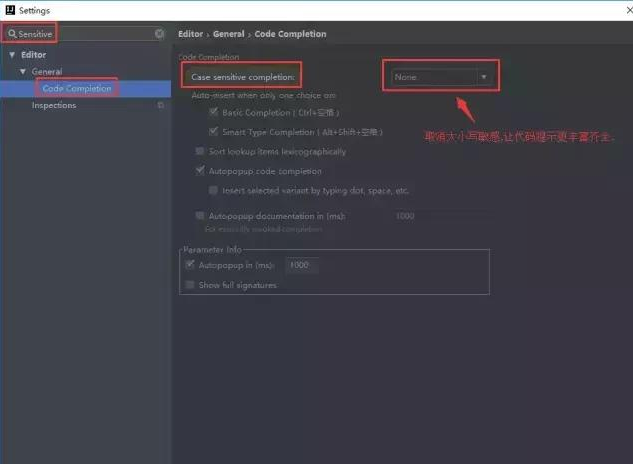Click the settings search field

85,34
